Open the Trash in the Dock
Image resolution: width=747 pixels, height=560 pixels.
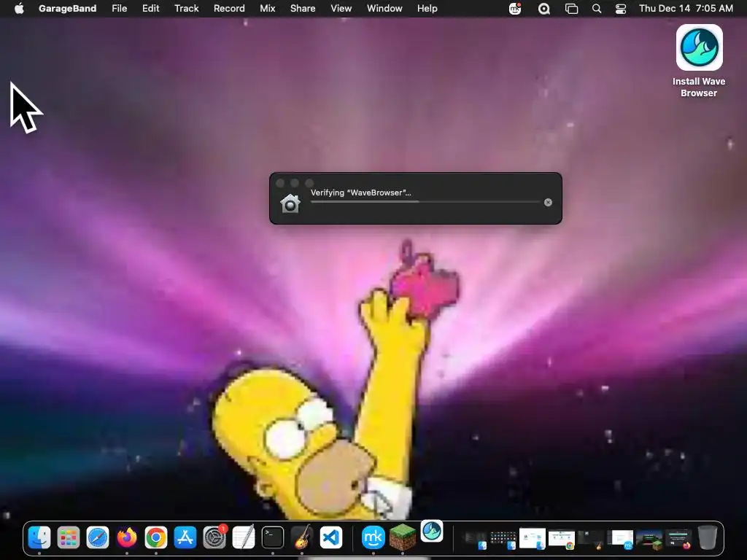click(x=708, y=537)
